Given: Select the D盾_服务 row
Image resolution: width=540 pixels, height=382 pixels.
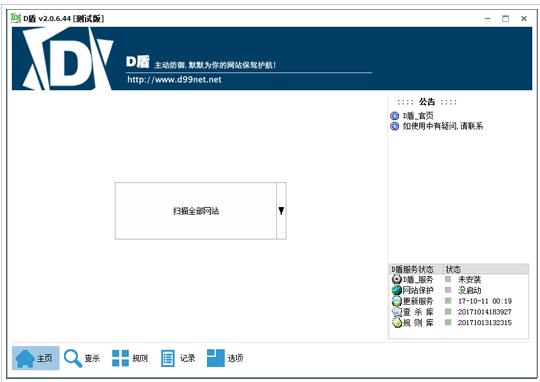Looking at the screenshot, I should (458, 279).
